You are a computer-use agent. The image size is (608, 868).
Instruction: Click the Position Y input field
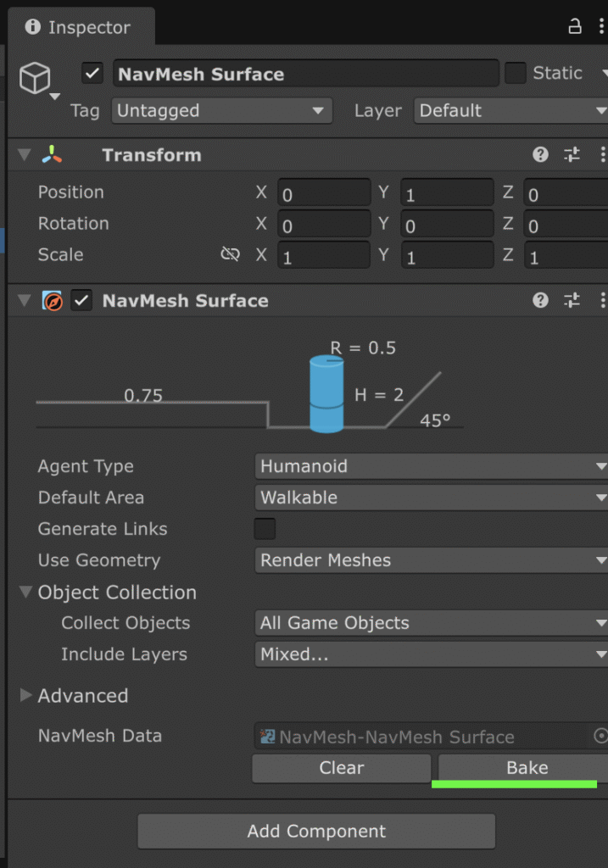447,193
